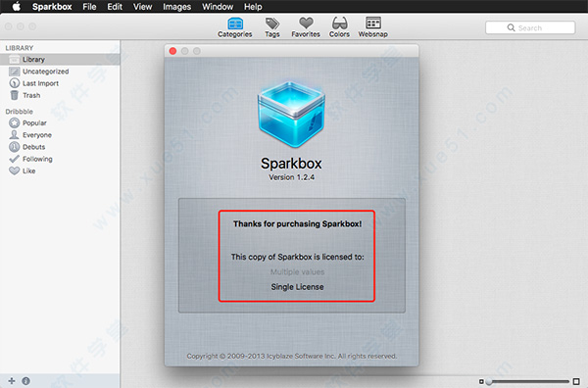The image size is (588, 388).
Task: Click the thumbnail size slider knob
Action: point(489,381)
